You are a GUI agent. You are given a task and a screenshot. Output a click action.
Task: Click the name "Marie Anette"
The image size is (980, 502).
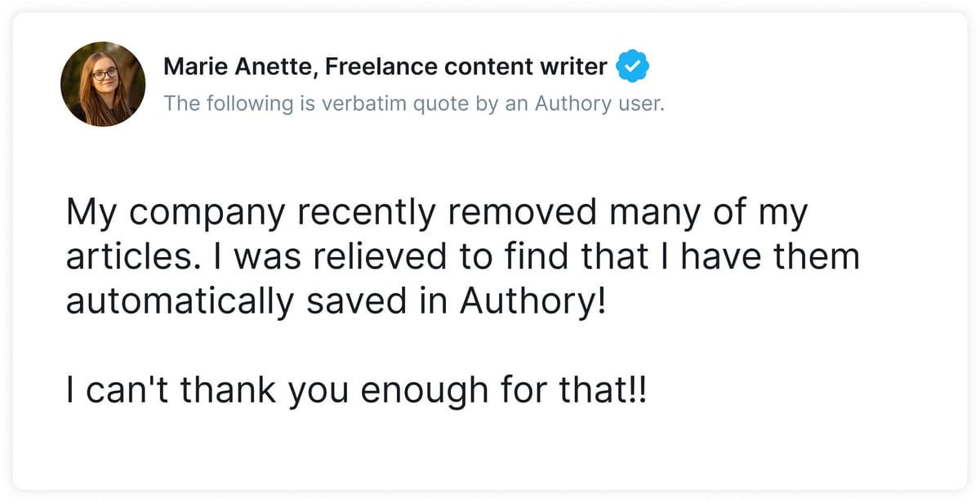coord(238,67)
